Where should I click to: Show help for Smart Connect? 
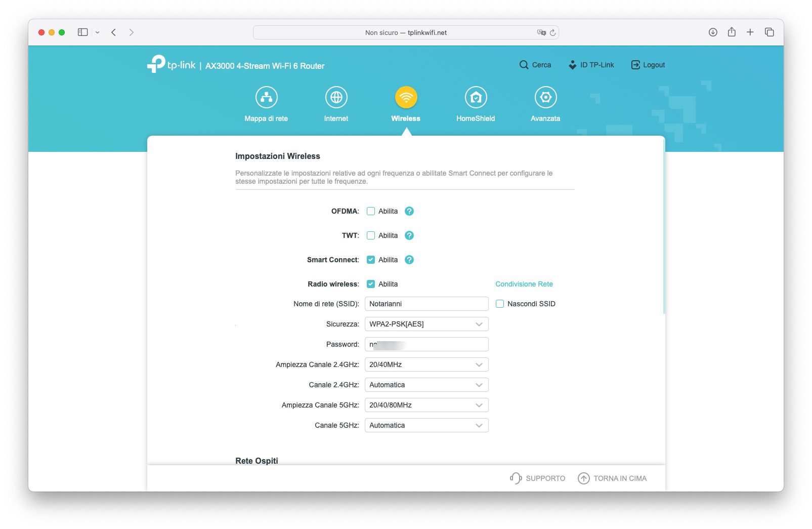409,260
